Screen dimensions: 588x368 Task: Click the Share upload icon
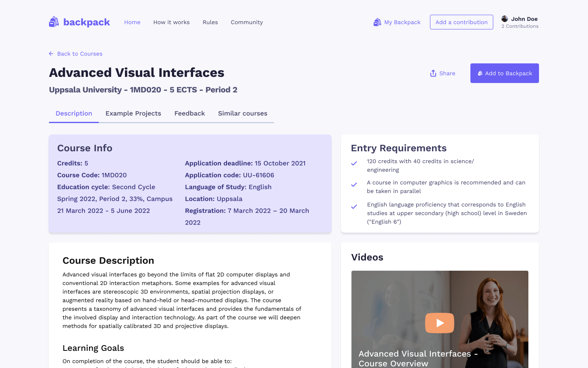click(433, 73)
